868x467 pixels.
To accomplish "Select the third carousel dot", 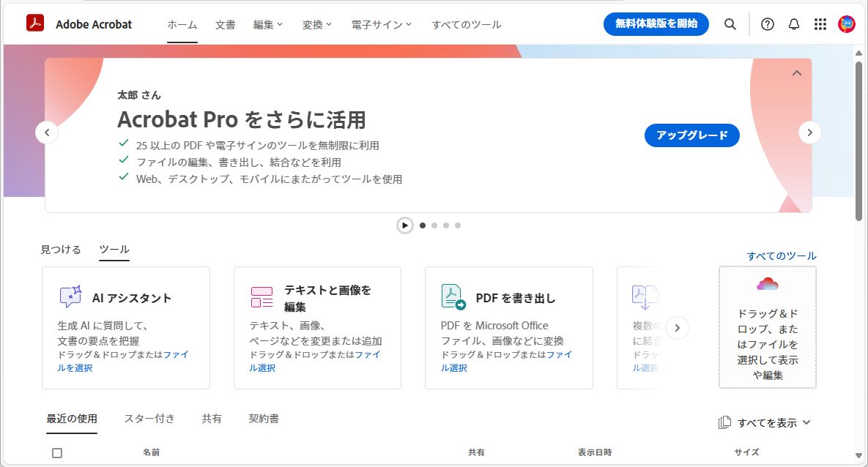I will pos(445,225).
